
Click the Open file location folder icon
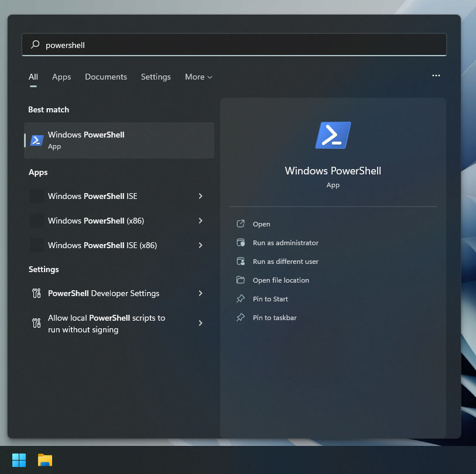coord(241,280)
